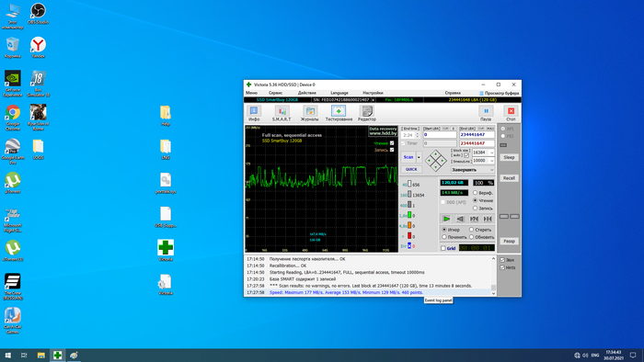This screenshot has width=644, height=362.
Task: Open Просмотр буфера buffer view
Action: pyautogui.click(x=499, y=93)
